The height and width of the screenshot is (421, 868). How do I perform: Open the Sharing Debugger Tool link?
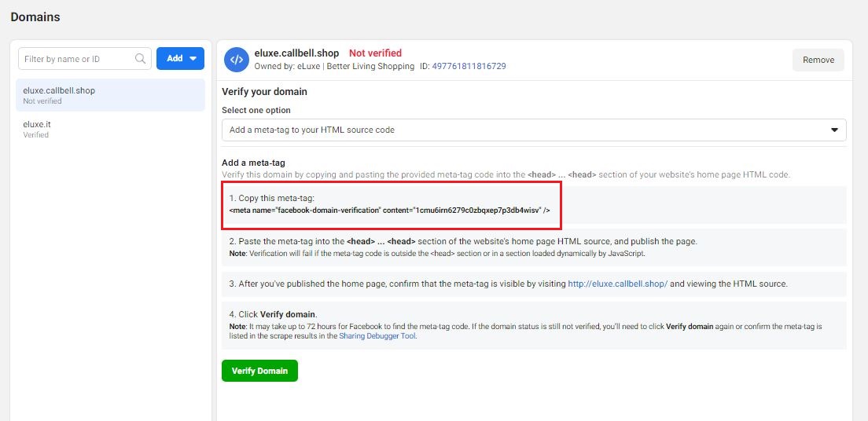coord(377,336)
